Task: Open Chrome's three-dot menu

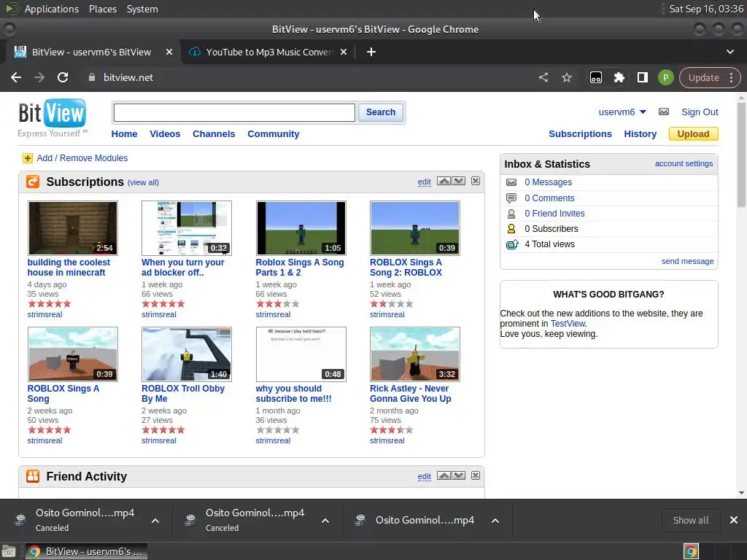Action: pyautogui.click(x=731, y=77)
